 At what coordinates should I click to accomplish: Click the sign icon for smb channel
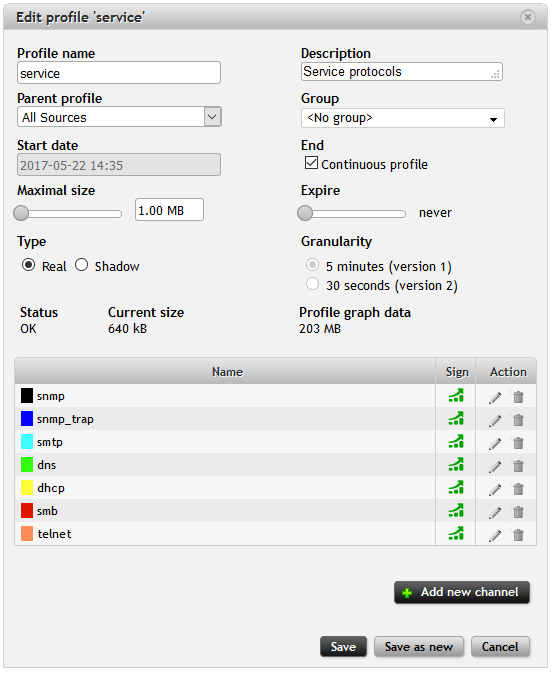tap(456, 510)
